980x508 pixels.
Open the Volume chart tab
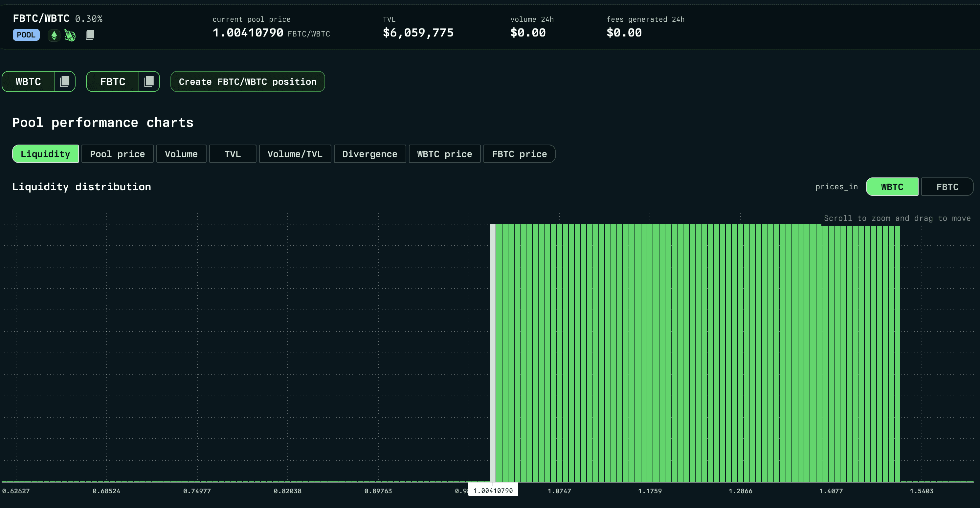tap(181, 154)
